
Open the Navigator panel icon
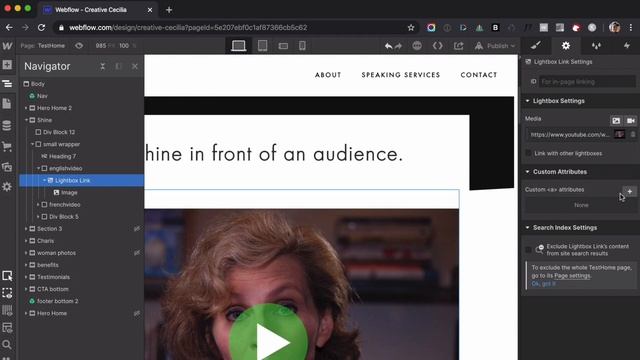click(x=7, y=84)
